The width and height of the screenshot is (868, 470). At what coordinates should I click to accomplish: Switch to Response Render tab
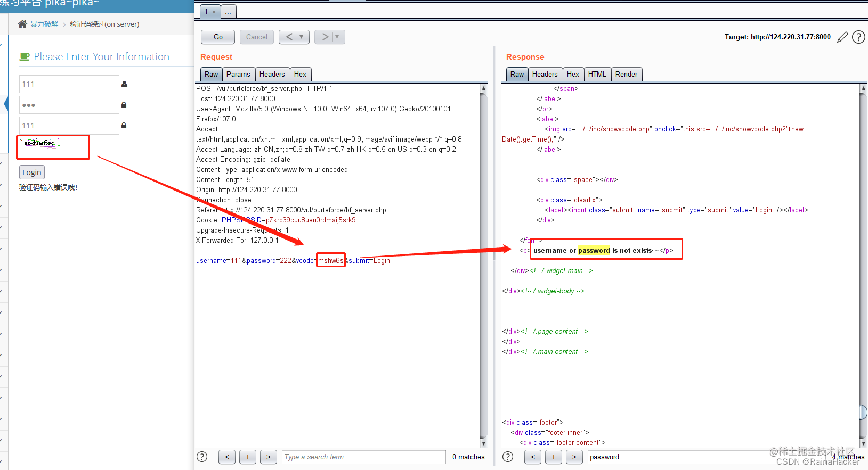click(x=627, y=74)
